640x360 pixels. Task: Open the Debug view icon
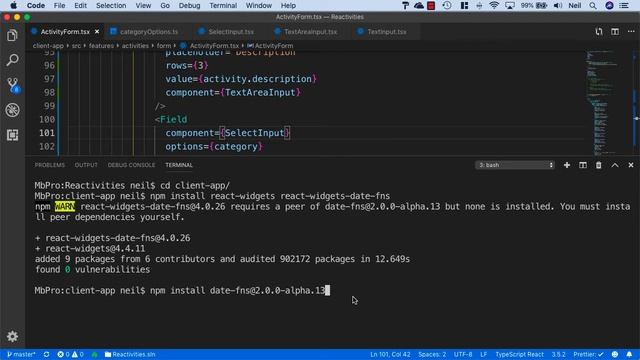(x=12, y=110)
